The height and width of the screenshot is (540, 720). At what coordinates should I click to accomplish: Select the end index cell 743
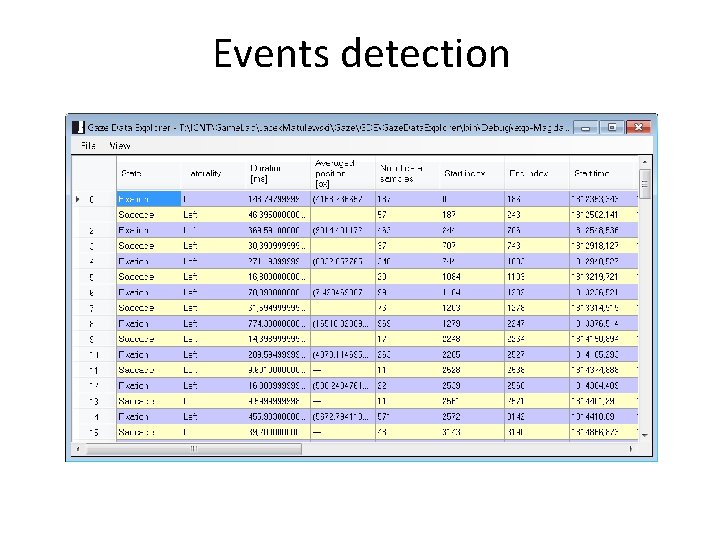tap(537, 246)
